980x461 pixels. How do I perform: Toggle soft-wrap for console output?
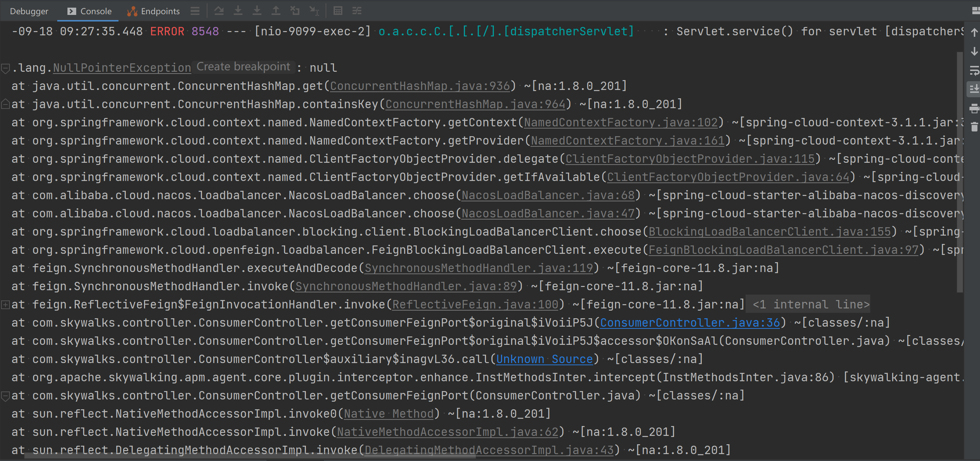click(x=974, y=70)
